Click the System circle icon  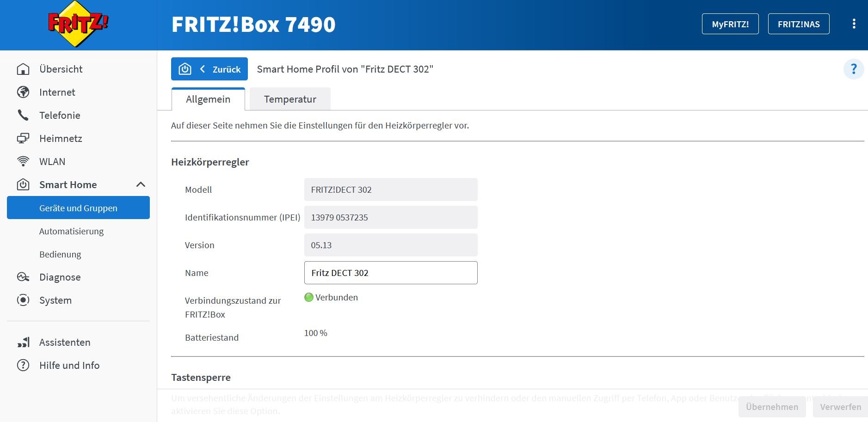[23, 300]
